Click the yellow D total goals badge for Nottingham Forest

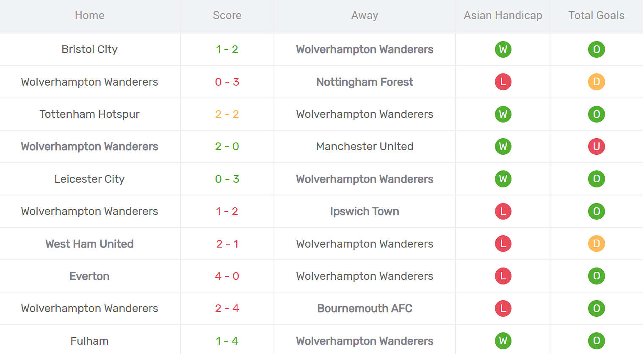point(596,82)
